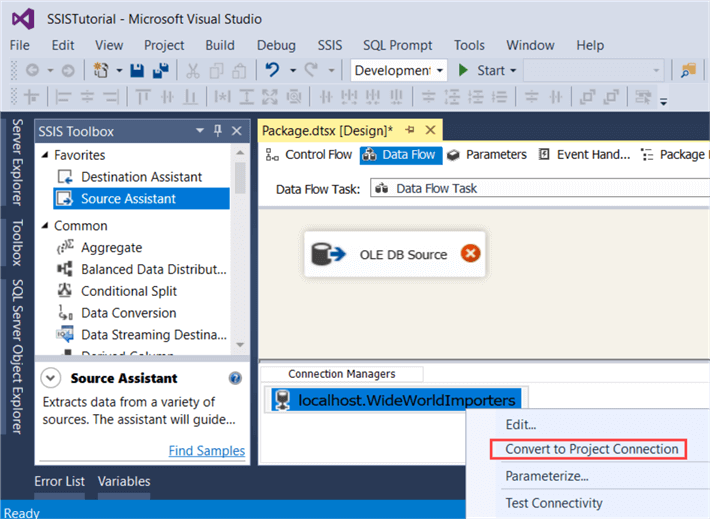710x519 pixels.
Task: Open the SSIS menu
Action: point(330,45)
